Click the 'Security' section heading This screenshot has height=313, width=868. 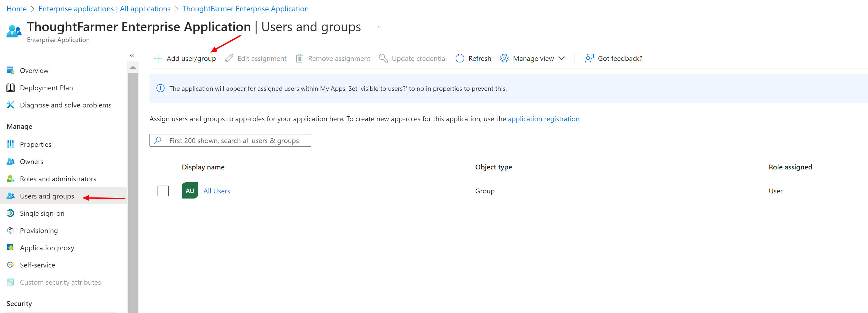(19, 303)
